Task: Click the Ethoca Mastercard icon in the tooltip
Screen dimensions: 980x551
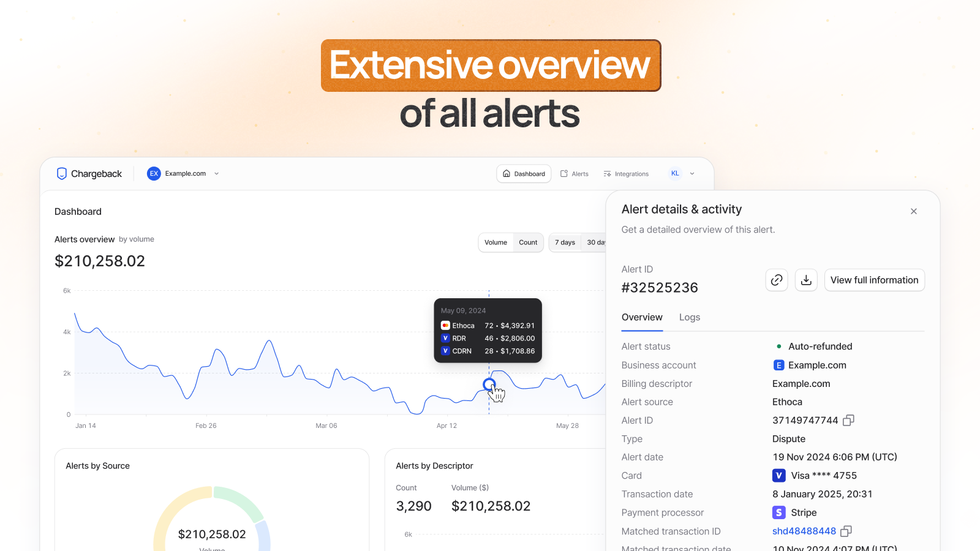Action: [x=445, y=326]
